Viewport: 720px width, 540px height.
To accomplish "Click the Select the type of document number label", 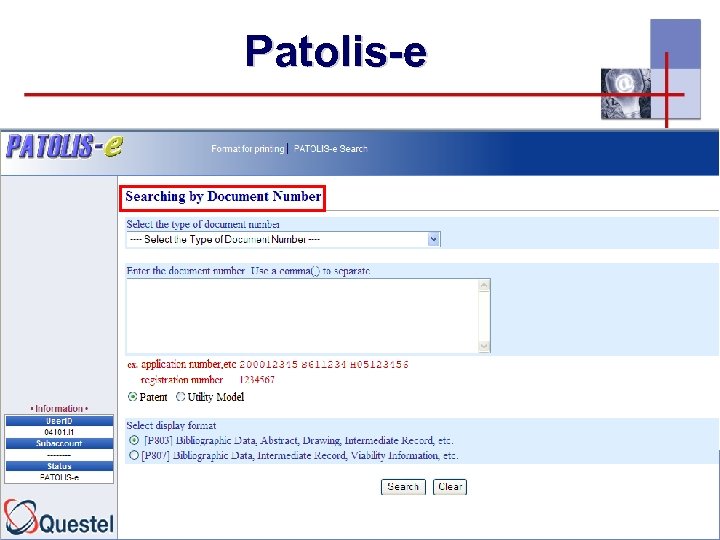I will [x=203, y=224].
